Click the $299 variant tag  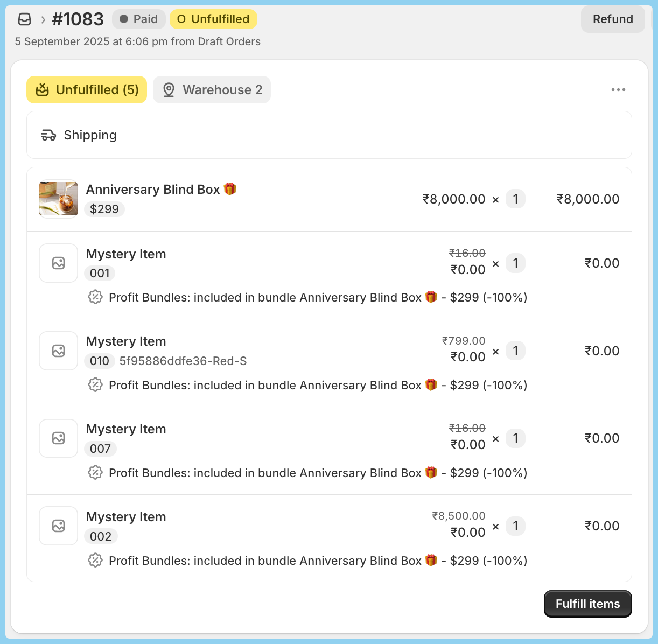pos(104,209)
